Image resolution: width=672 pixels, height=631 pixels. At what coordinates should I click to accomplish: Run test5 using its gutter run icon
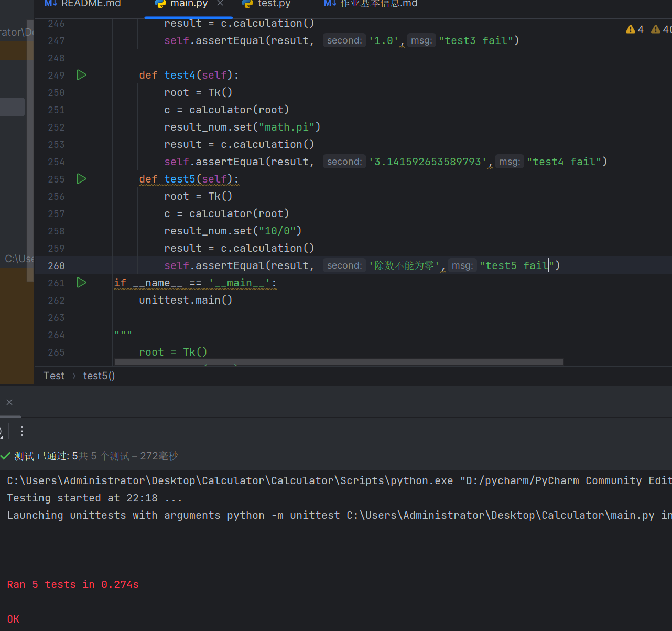click(x=81, y=179)
